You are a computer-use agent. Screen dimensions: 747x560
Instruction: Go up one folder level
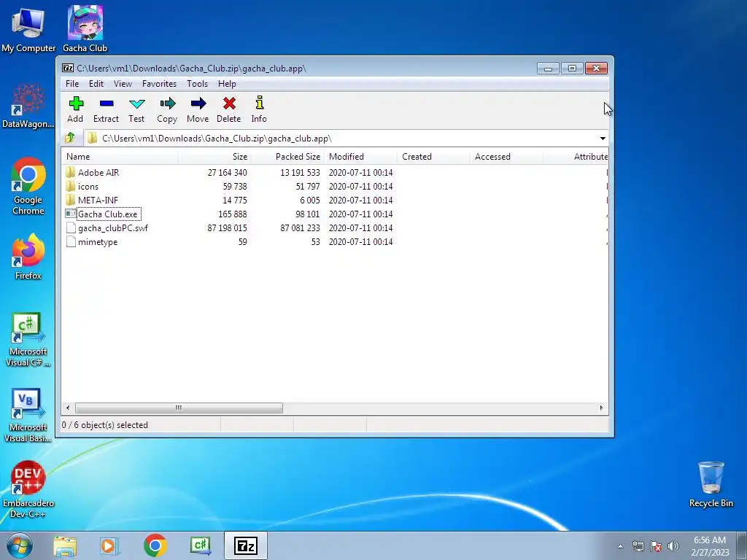pos(70,138)
